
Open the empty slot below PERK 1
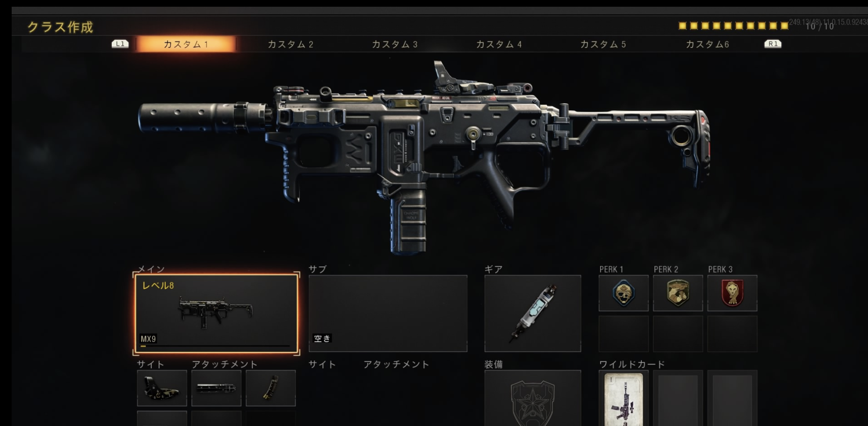(x=623, y=334)
